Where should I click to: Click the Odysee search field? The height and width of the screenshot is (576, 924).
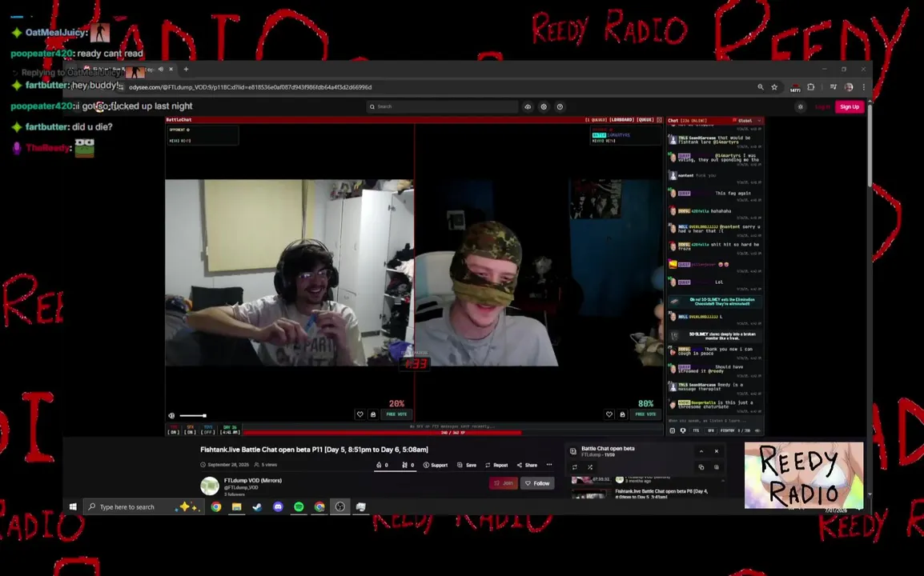442,106
